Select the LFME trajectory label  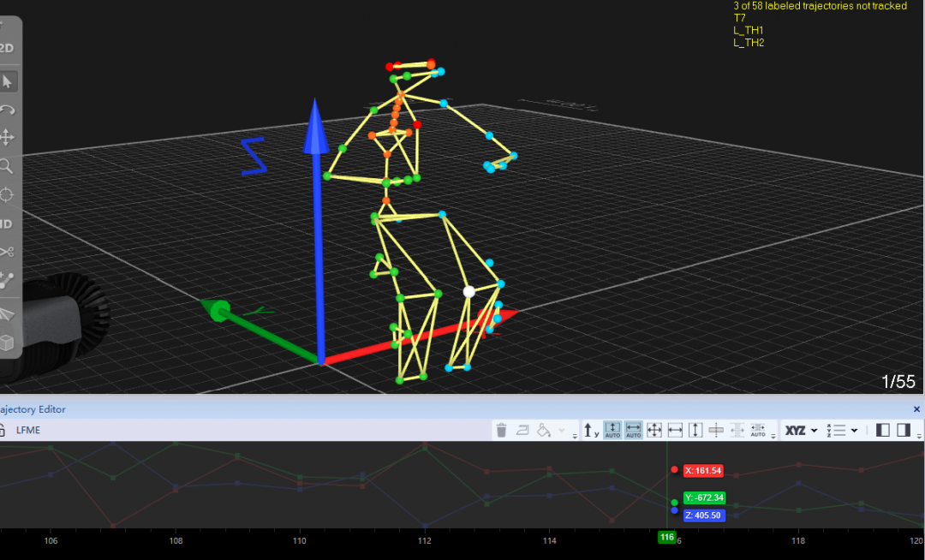click(x=28, y=430)
